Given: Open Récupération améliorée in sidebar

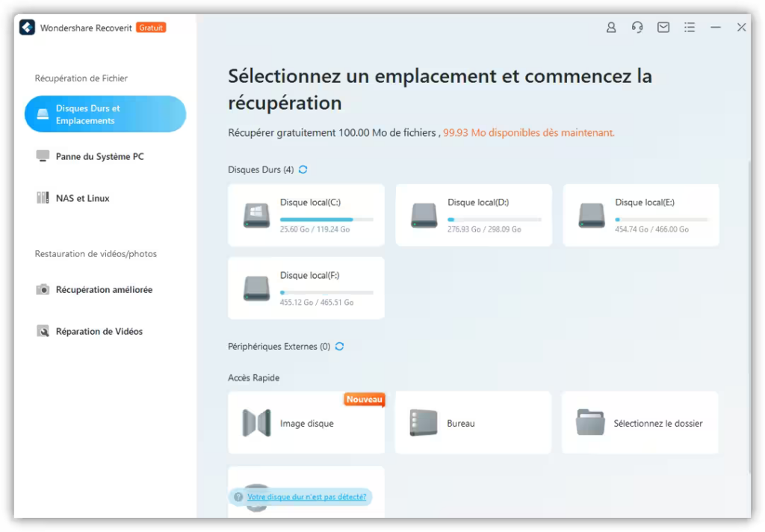Looking at the screenshot, I should (103, 290).
